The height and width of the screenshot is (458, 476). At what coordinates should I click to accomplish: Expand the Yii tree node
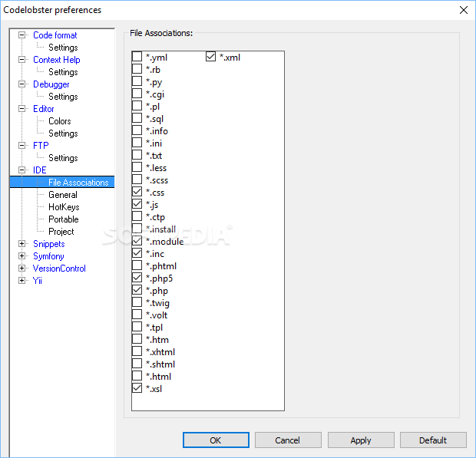21,281
